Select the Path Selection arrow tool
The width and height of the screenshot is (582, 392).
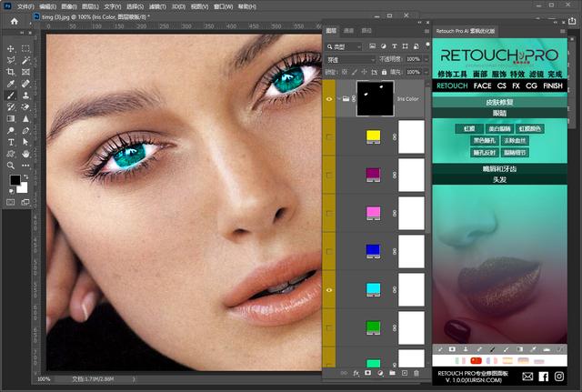tap(25, 142)
